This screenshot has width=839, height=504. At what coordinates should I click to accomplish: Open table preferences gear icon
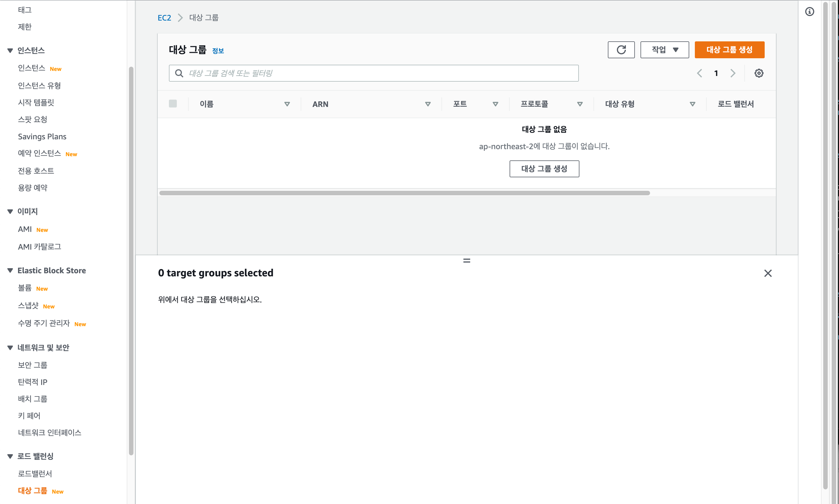(x=758, y=73)
